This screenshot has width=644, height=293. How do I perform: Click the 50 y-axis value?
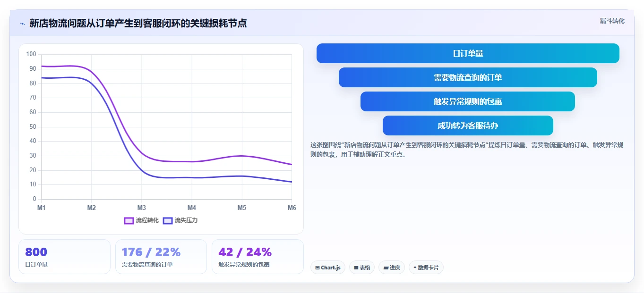[33, 126]
